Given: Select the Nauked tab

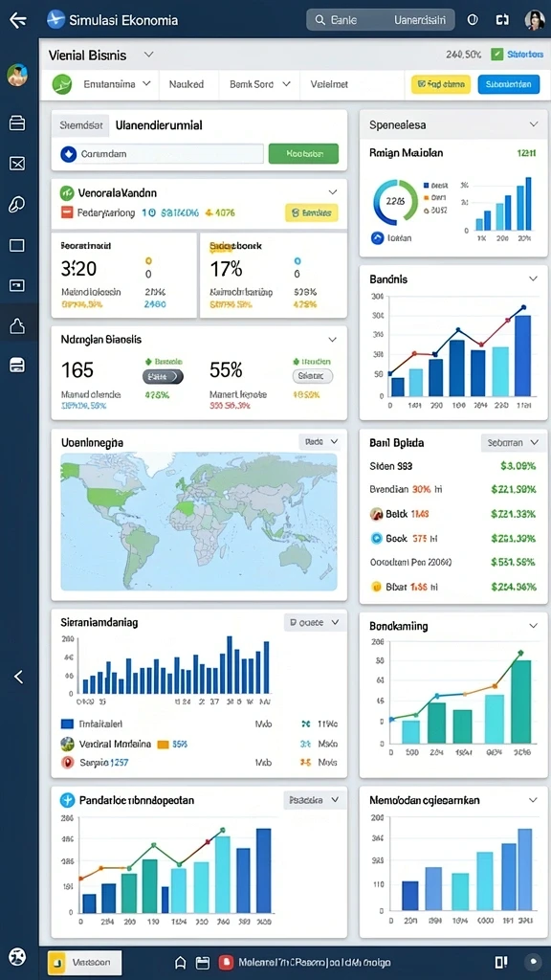Looking at the screenshot, I should coord(187,84).
